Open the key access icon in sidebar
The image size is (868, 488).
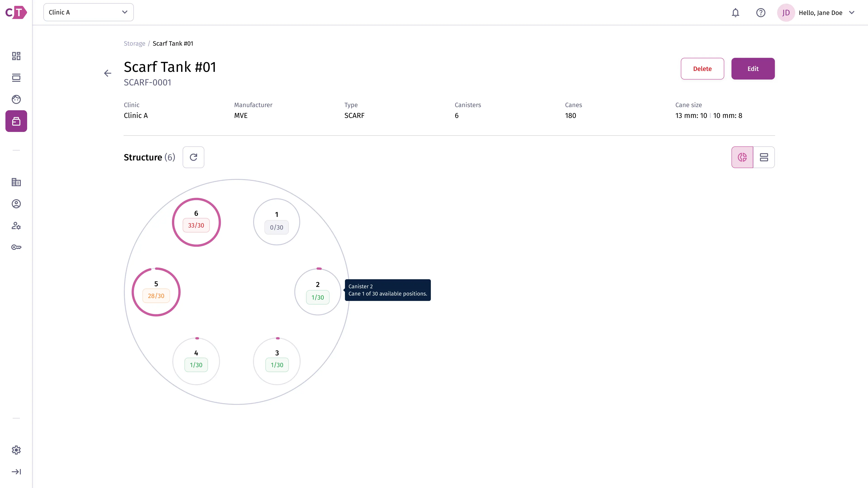(16, 247)
